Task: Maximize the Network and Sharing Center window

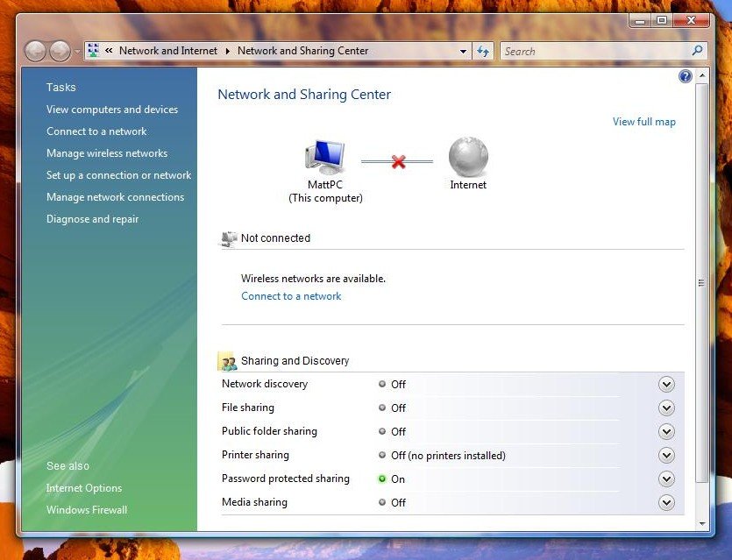Action: [662, 20]
